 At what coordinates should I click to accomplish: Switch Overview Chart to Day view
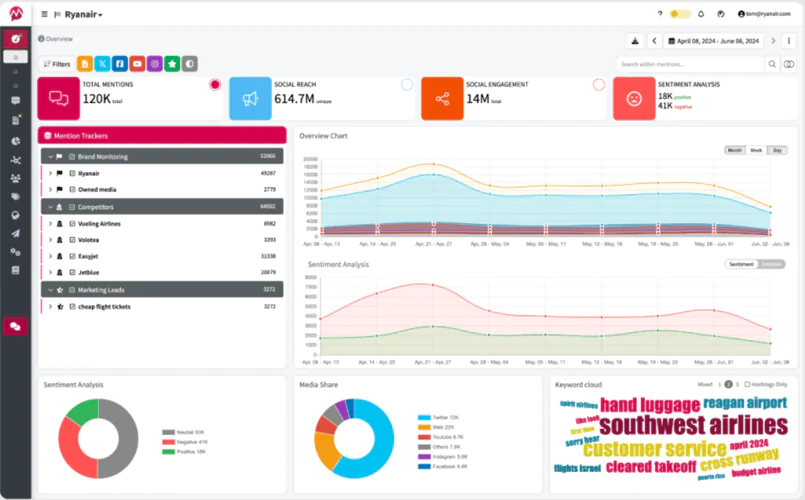(777, 150)
